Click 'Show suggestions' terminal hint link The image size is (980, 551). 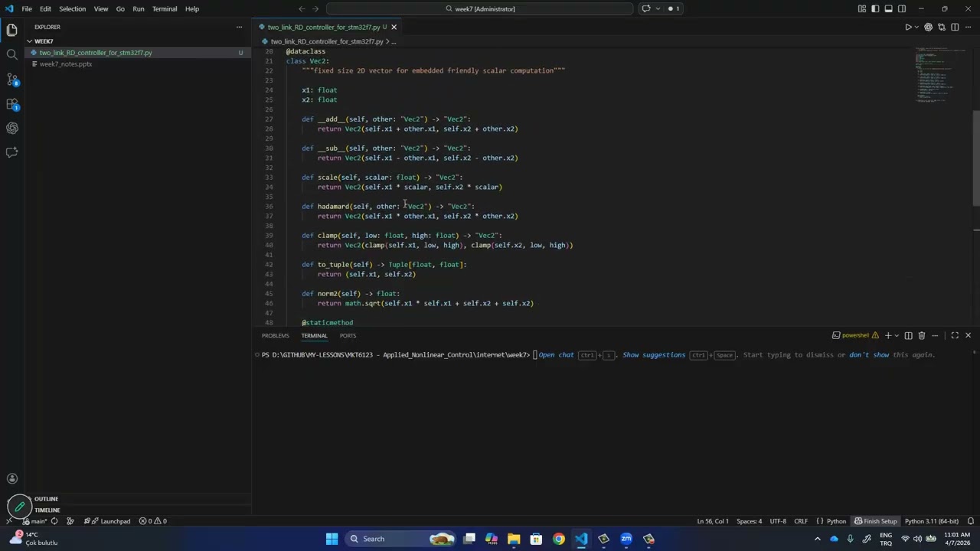(x=654, y=355)
